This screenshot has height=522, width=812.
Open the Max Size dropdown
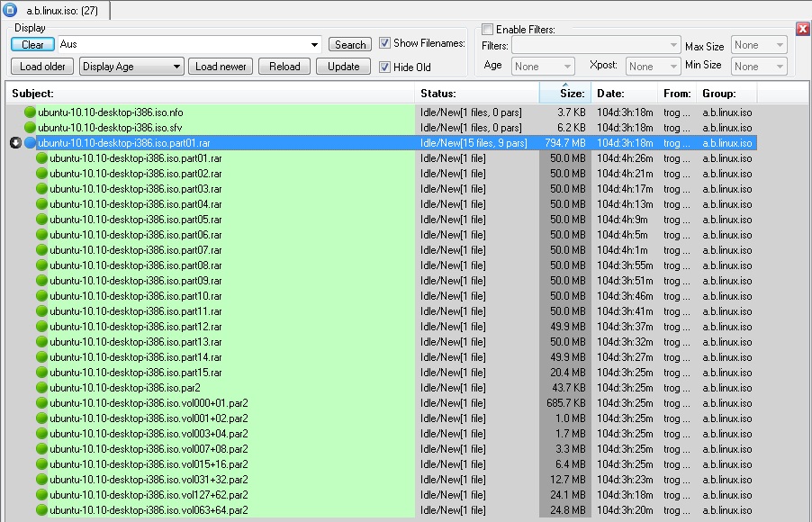pos(759,45)
